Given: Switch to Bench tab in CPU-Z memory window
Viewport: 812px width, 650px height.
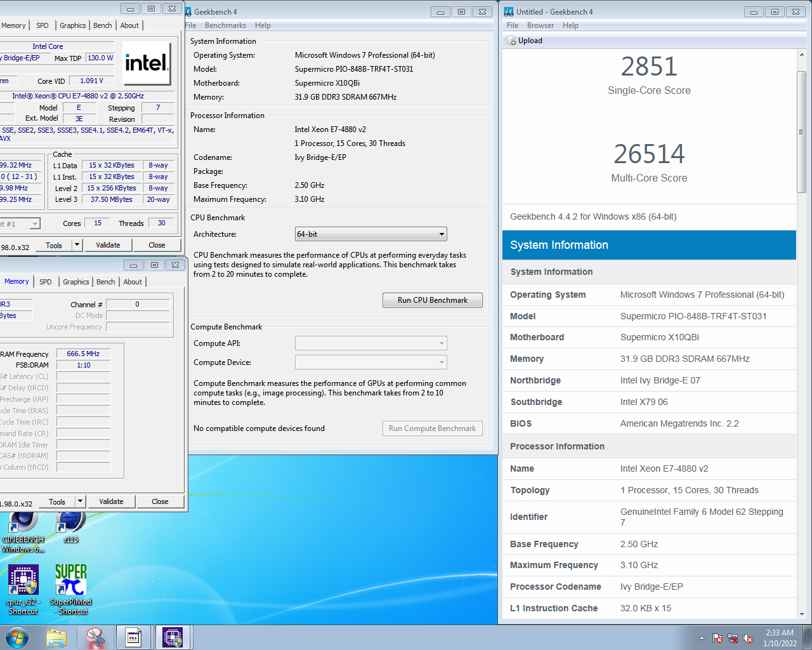Looking at the screenshot, I should [106, 282].
